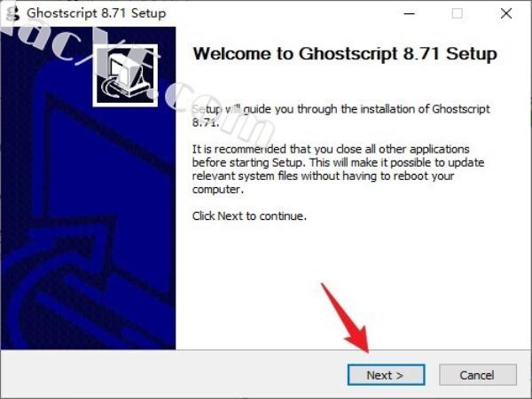
Task: Click the Ghostscript 'g' title bar icon
Action: pos(13,13)
